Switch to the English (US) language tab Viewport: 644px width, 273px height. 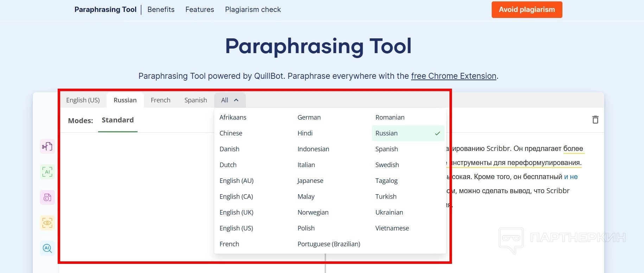83,100
